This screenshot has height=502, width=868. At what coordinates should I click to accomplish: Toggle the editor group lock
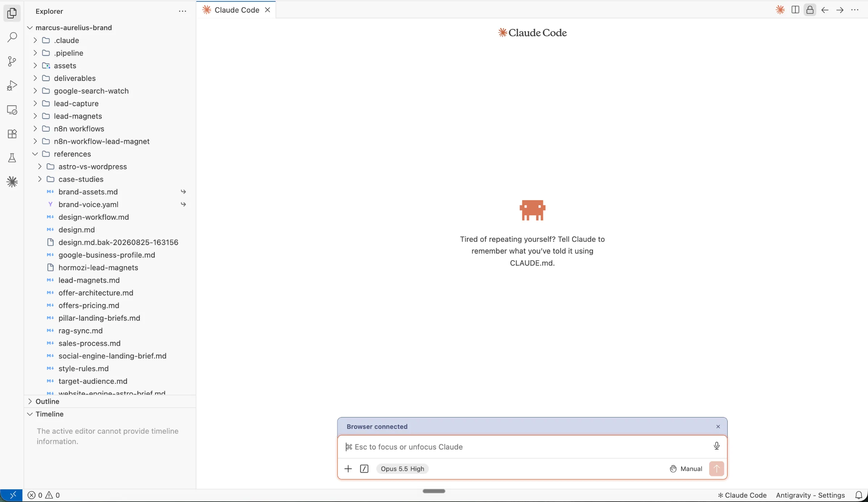pos(810,10)
